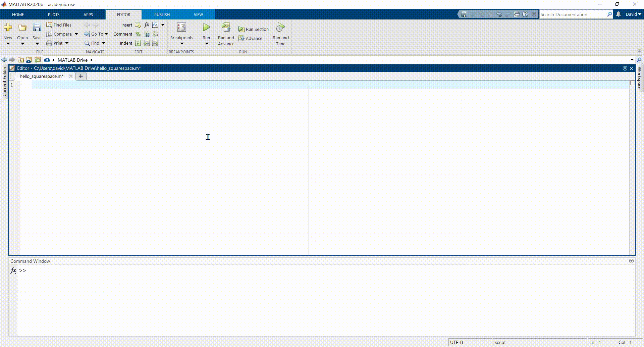Image resolution: width=644 pixels, height=347 pixels.
Task: Click the Back folder arrow
Action: pos(4,60)
